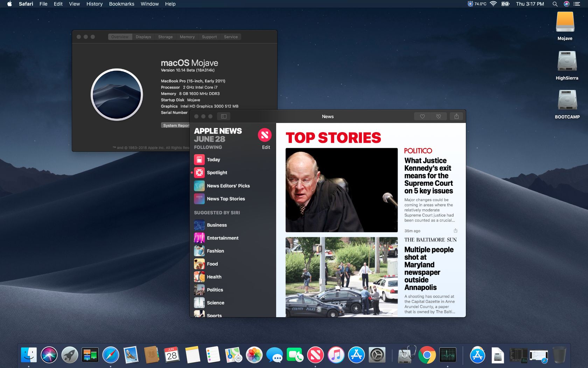This screenshot has width=588, height=368.
Task: Select Science topic in sidebar
Action: click(232, 303)
